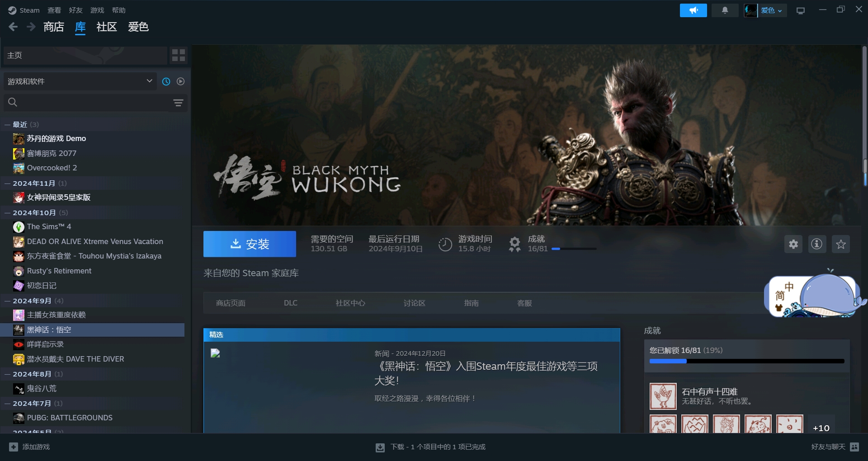Viewport: 868px width, 461px height.
Task: Open the DLC link
Action: click(291, 303)
